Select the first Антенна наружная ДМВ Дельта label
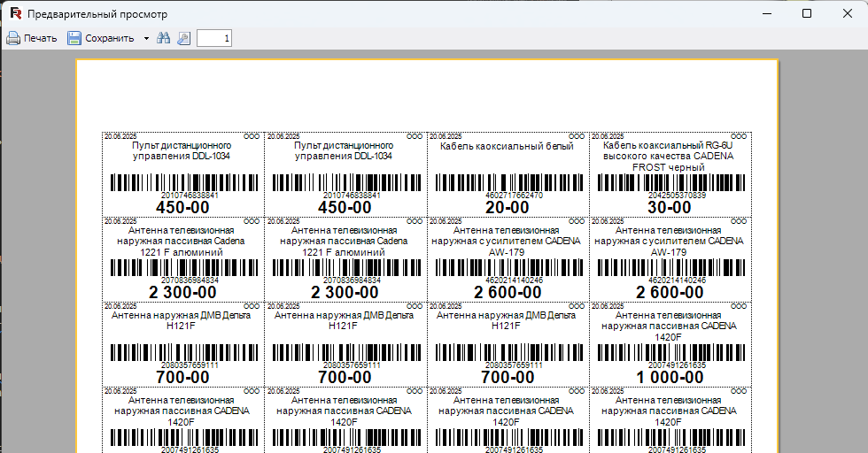 tap(181, 321)
